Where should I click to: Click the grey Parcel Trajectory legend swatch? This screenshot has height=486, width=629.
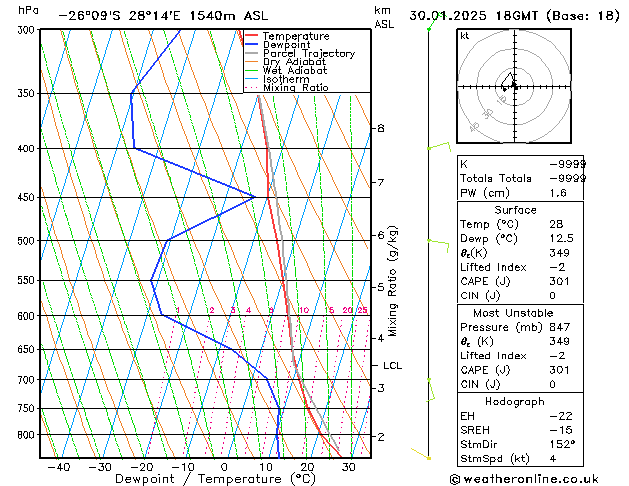pos(252,53)
